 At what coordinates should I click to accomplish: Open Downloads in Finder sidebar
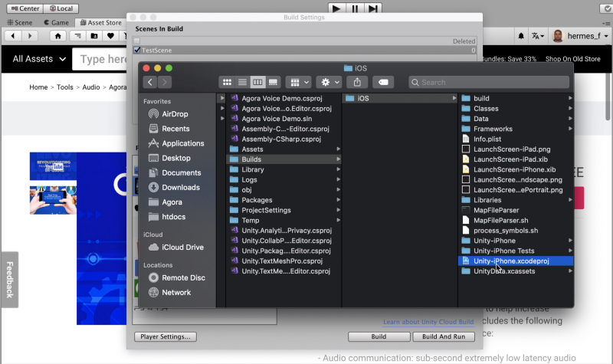[x=175, y=187]
